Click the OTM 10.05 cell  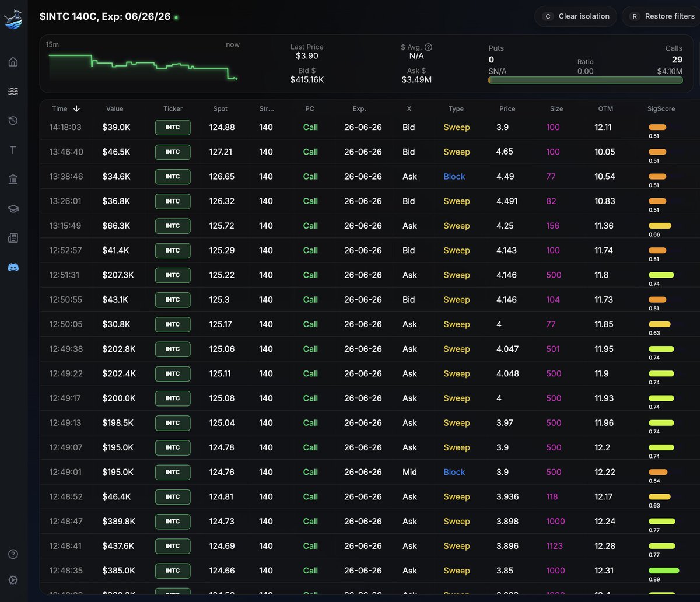coord(605,152)
